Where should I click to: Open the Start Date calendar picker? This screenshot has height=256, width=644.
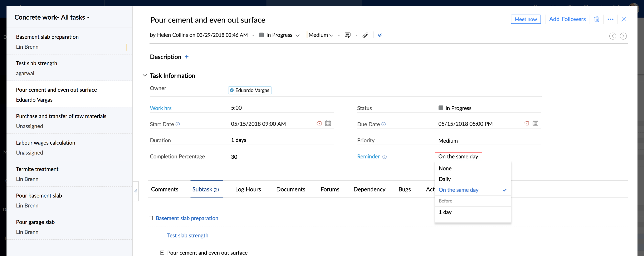click(x=328, y=123)
